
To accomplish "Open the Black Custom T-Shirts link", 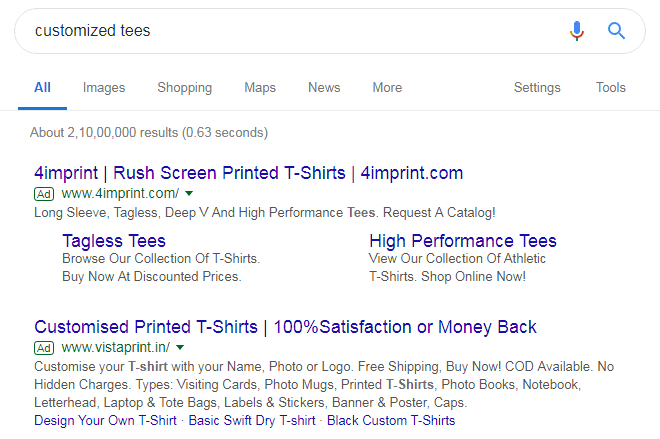I will (391, 420).
